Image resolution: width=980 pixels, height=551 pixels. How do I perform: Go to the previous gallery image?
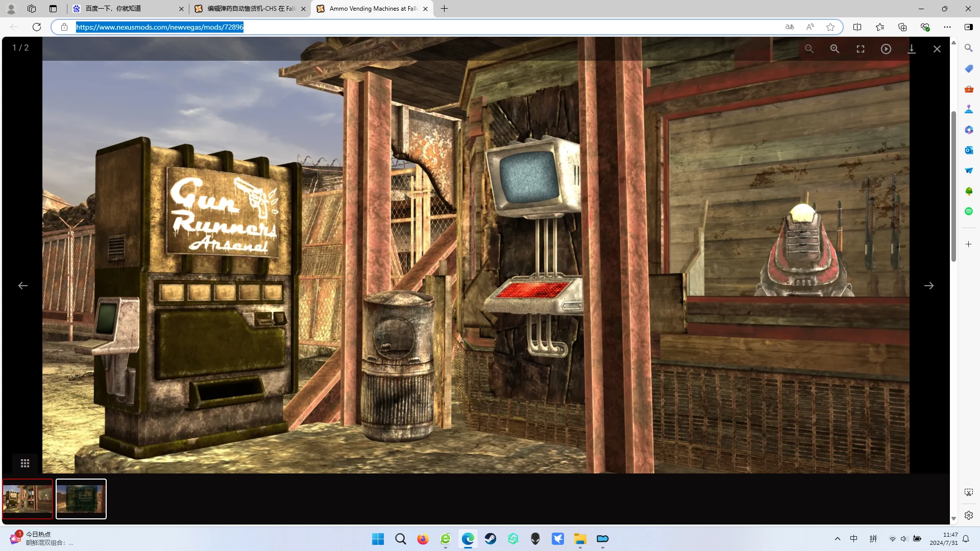tap(23, 286)
